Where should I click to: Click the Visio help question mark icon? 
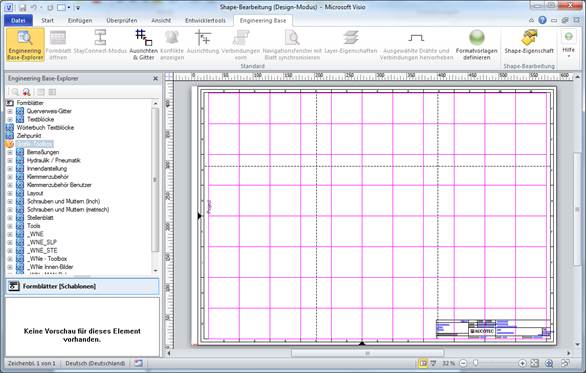click(x=542, y=20)
